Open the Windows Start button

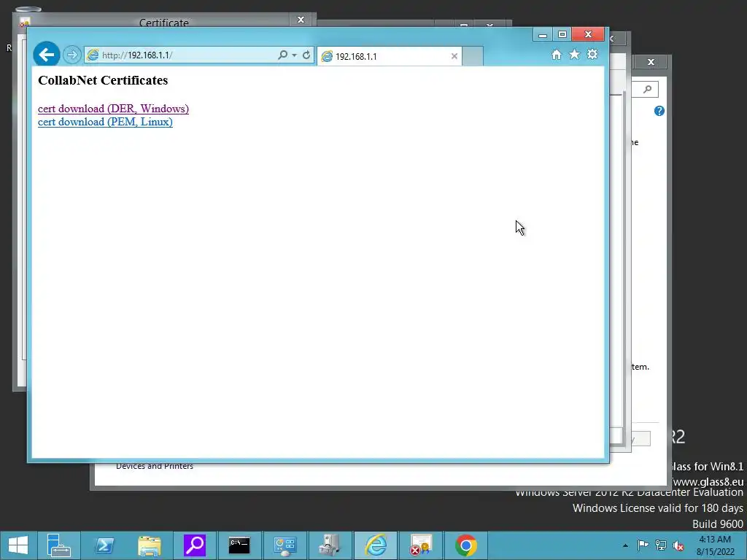coord(18,545)
